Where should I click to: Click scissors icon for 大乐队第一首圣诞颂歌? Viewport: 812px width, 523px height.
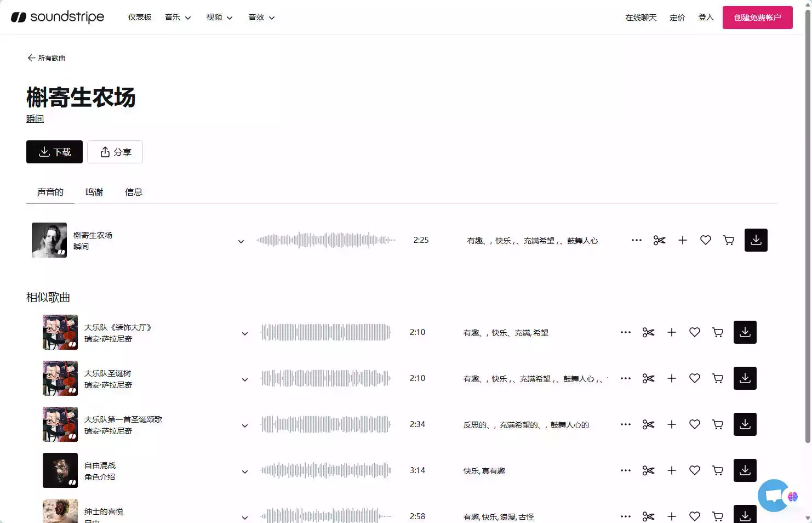point(648,424)
